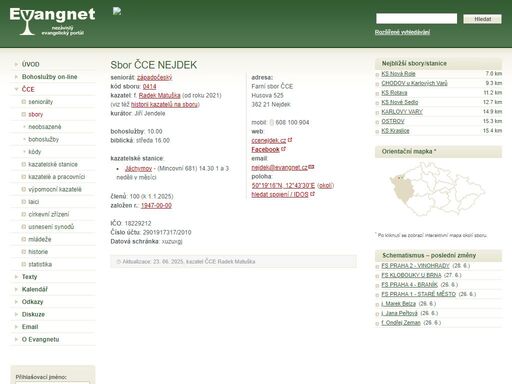Open the sbory submenu item
Viewport: 512px width, 384px height.
[x=36, y=114]
